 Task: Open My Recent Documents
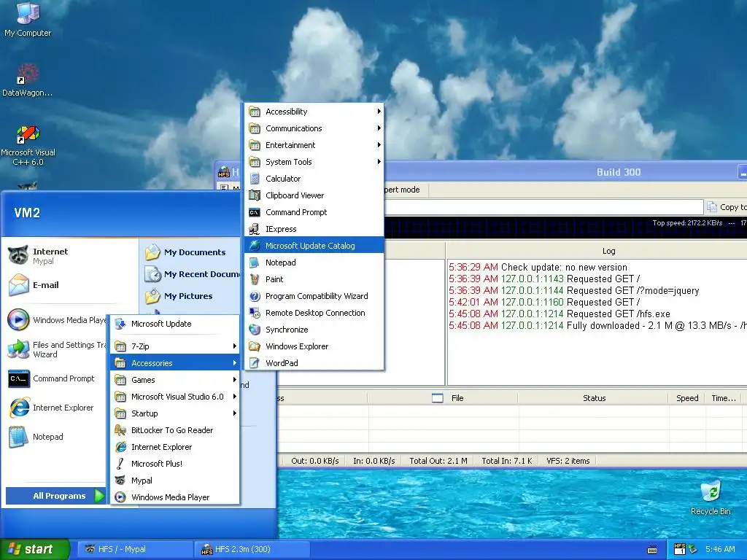point(193,274)
